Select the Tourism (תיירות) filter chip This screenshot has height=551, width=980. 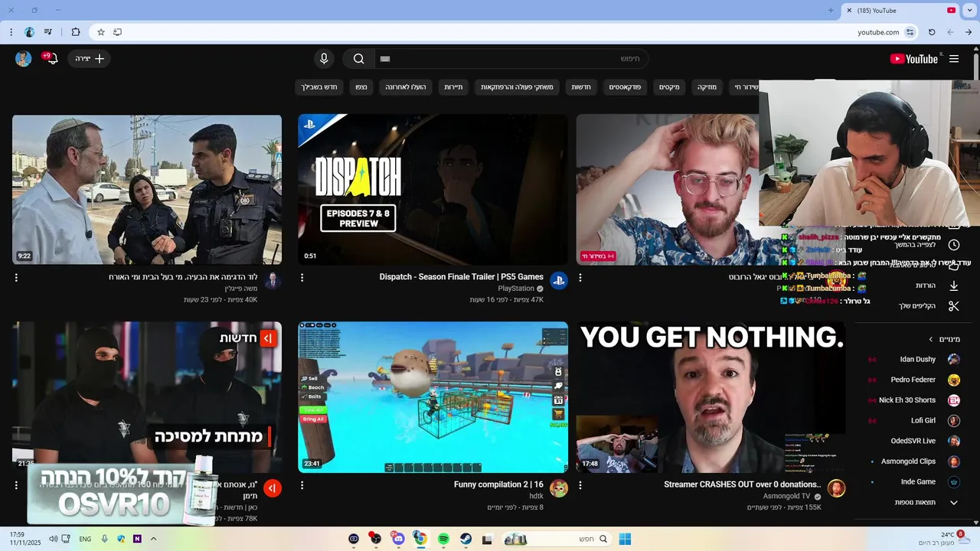coord(454,87)
